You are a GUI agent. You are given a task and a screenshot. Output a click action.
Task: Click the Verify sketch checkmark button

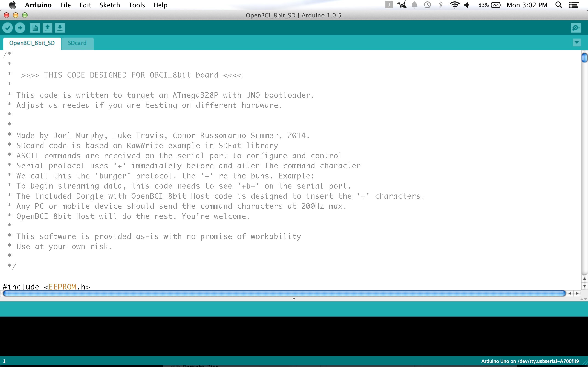click(8, 28)
